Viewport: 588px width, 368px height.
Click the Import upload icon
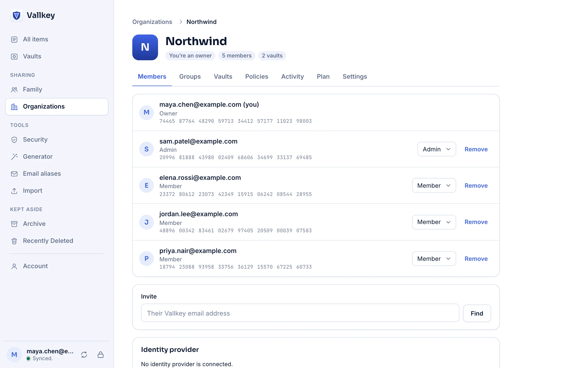coord(14,191)
